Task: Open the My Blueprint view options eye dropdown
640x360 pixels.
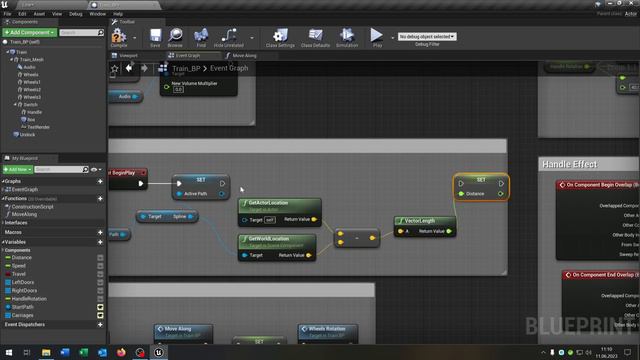Action: [96, 169]
